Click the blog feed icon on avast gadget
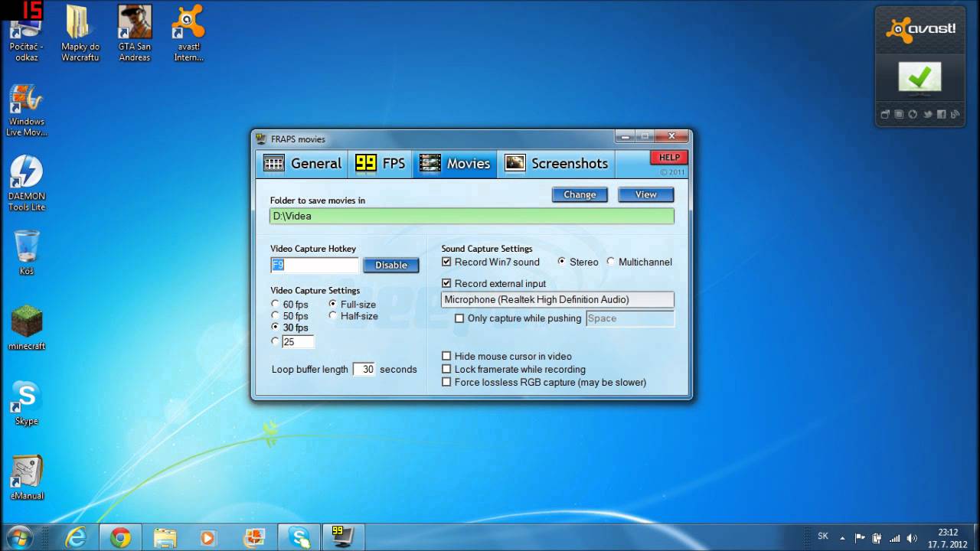980x551 pixels. coord(956,115)
